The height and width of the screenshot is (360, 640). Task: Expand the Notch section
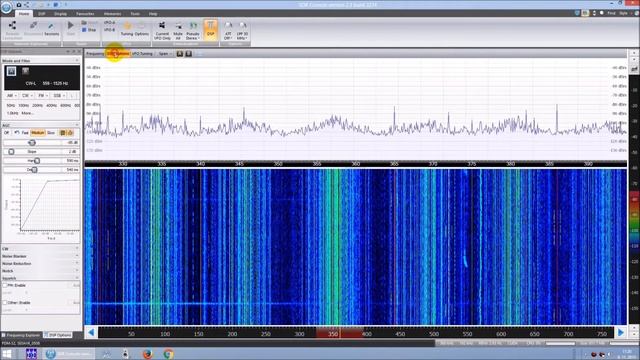[41, 271]
